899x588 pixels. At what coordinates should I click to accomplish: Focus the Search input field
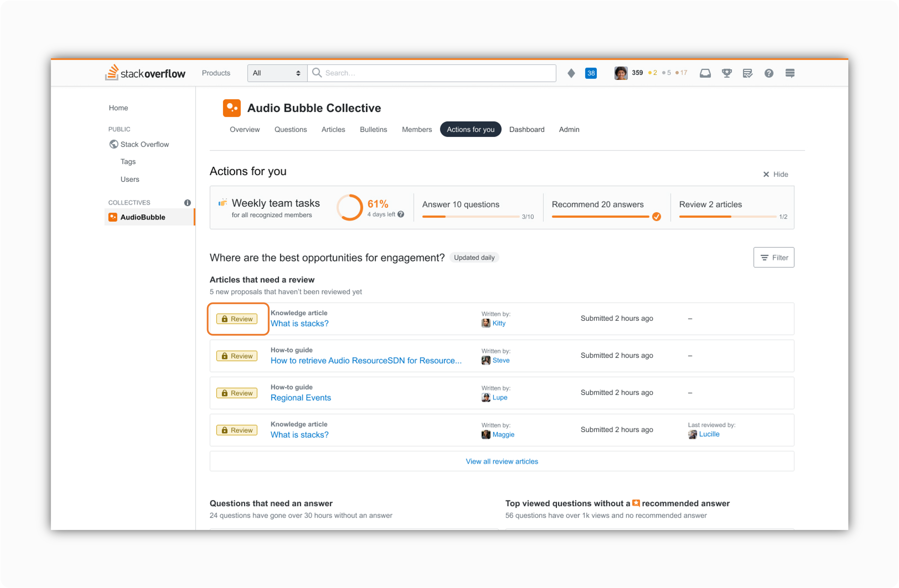(x=431, y=73)
